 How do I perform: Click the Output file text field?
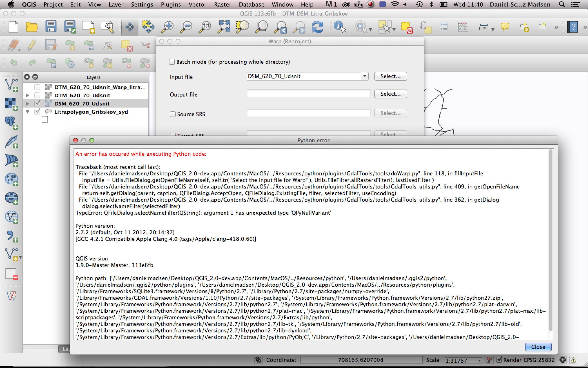coord(308,94)
